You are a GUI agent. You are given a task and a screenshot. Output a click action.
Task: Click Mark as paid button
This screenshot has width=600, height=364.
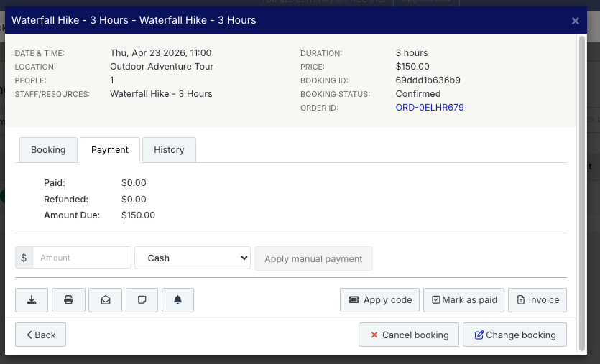coord(463,300)
